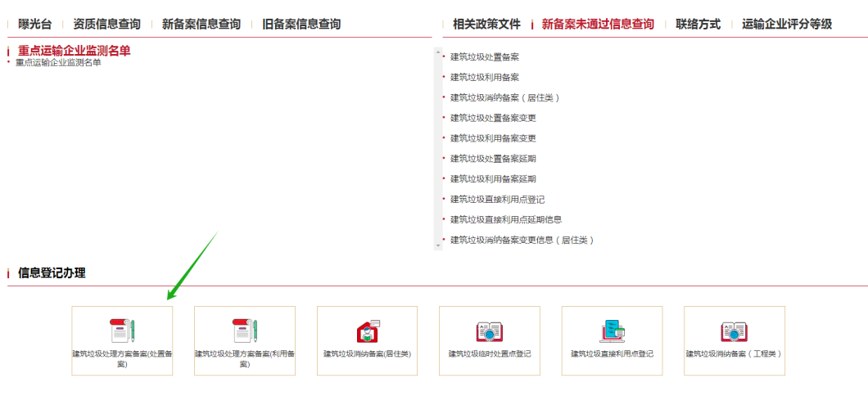Open the 建筑垃圾临时处置点登记 icon

[489, 331]
